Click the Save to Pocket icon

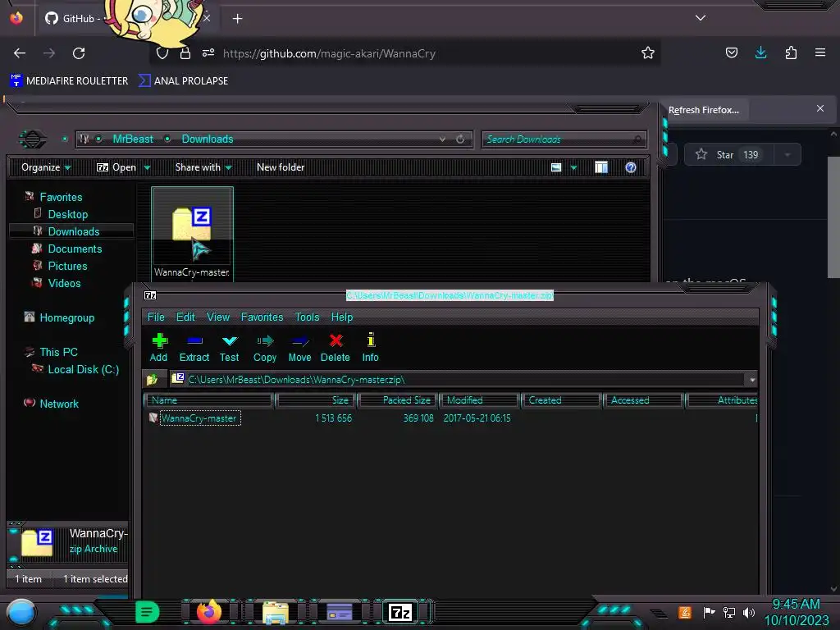point(731,52)
